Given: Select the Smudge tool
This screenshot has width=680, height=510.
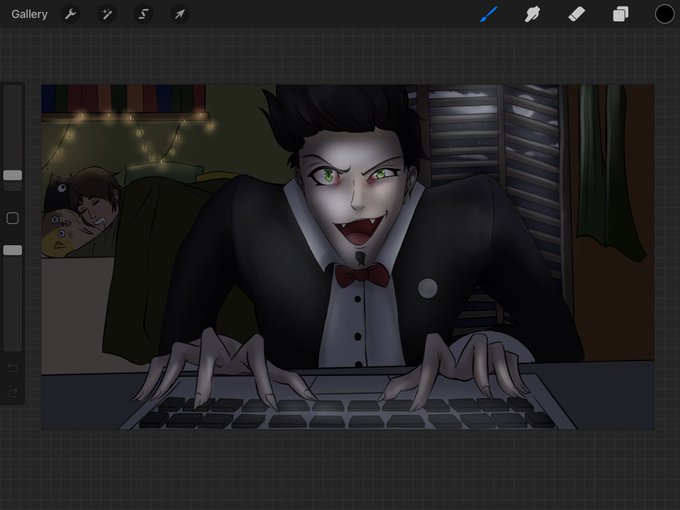Looking at the screenshot, I should [532, 14].
